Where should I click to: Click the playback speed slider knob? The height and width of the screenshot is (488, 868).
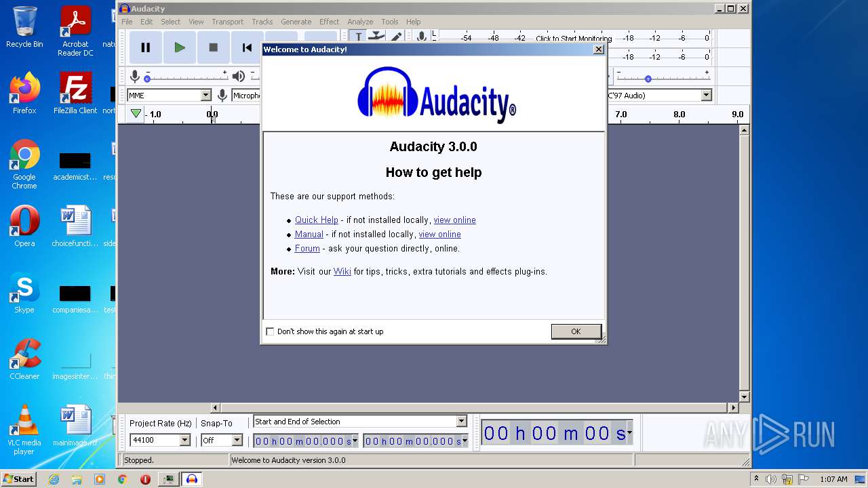[648, 79]
